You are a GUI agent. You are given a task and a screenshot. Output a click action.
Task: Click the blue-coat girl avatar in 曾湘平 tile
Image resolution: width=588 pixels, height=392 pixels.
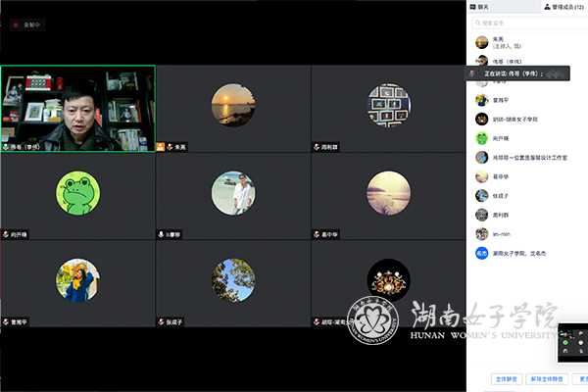tap(78, 280)
